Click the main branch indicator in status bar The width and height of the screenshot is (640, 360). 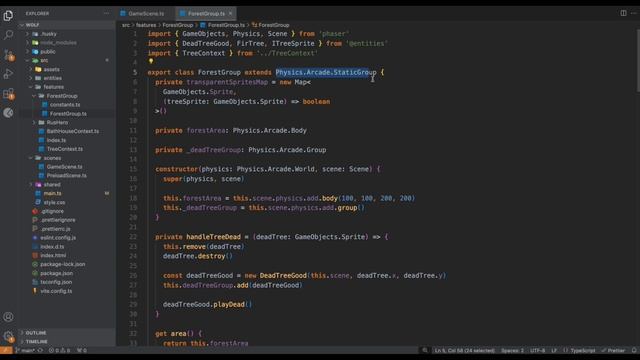click(25, 350)
